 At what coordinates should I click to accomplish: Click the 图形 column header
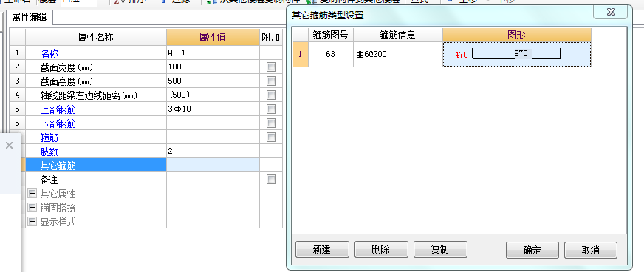tap(517, 35)
